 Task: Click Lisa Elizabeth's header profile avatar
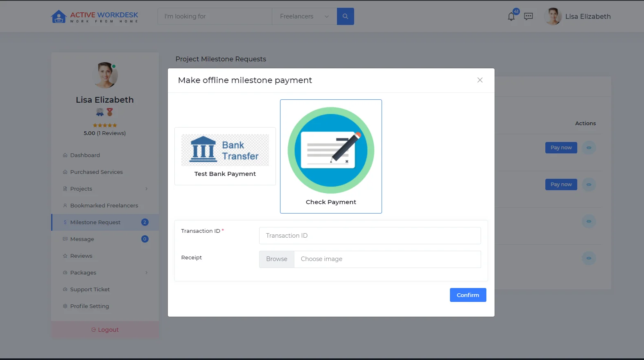tap(553, 17)
